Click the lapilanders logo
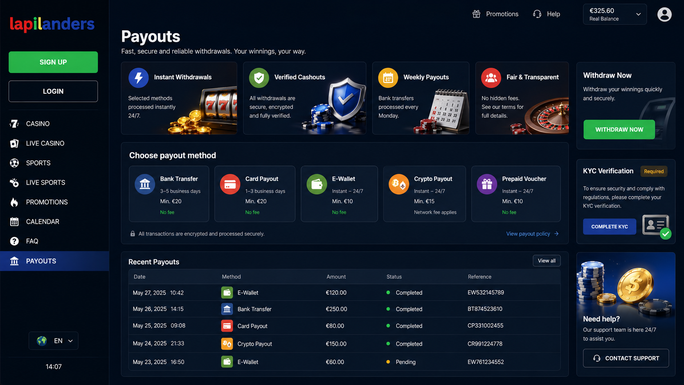The height and width of the screenshot is (385, 684). (x=52, y=24)
